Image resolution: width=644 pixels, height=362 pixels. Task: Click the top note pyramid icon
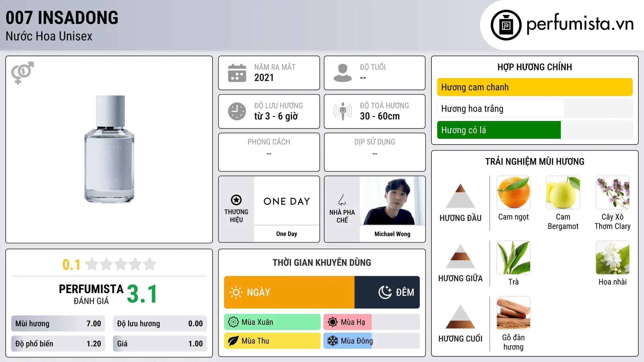460,196
